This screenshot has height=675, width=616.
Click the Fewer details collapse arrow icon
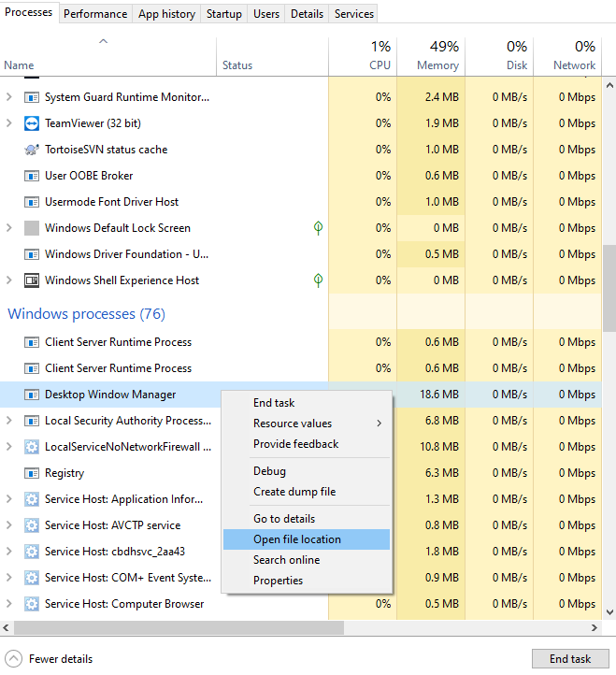(x=14, y=658)
